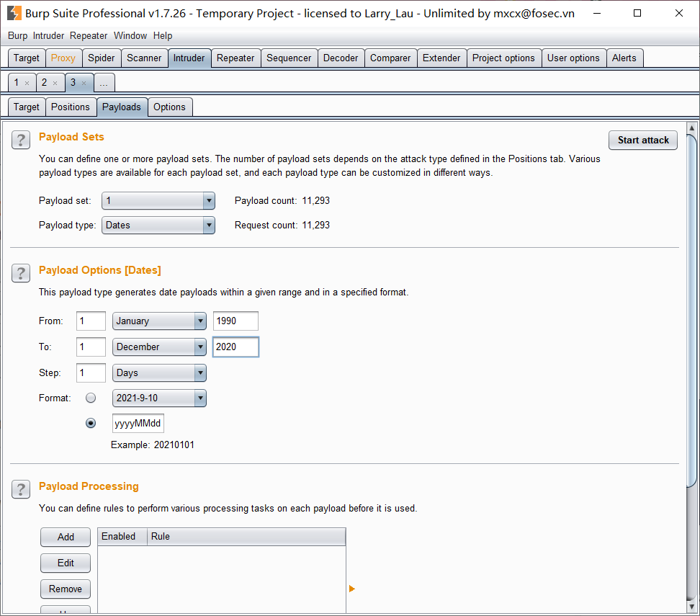This screenshot has height=616, width=700.
Task: Click the Burp Suite logo in title bar
Action: [14, 13]
